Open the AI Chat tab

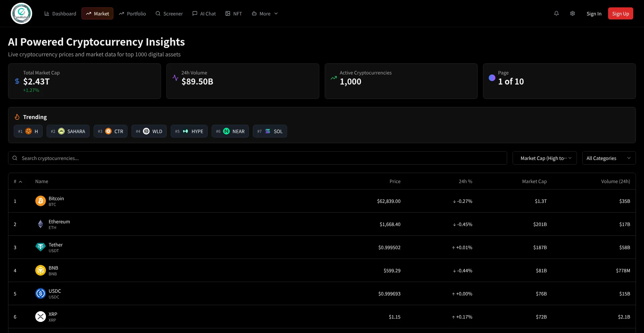pos(204,13)
